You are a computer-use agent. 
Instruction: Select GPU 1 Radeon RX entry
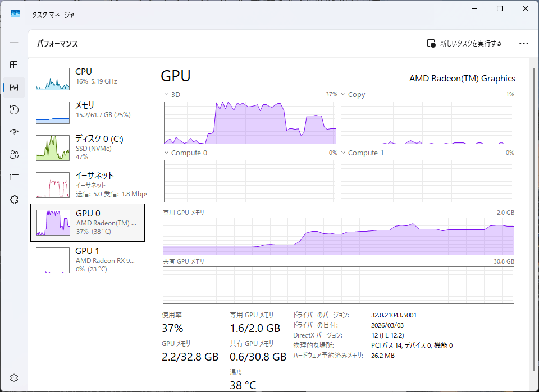pyautogui.click(x=87, y=261)
